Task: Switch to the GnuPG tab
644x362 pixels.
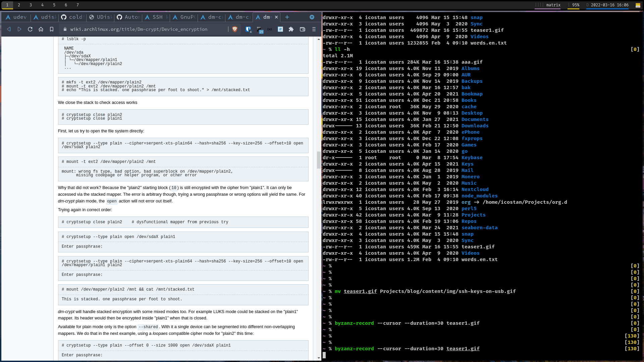Action: pos(184,17)
